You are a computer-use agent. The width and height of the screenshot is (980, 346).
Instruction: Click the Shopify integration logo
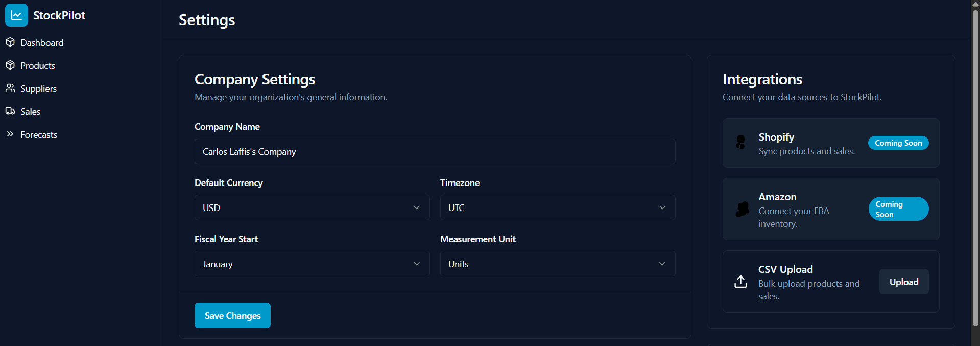tap(740, 143)
